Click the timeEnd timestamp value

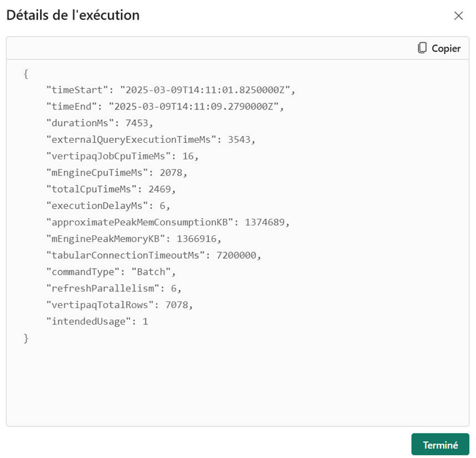[196, 107]
